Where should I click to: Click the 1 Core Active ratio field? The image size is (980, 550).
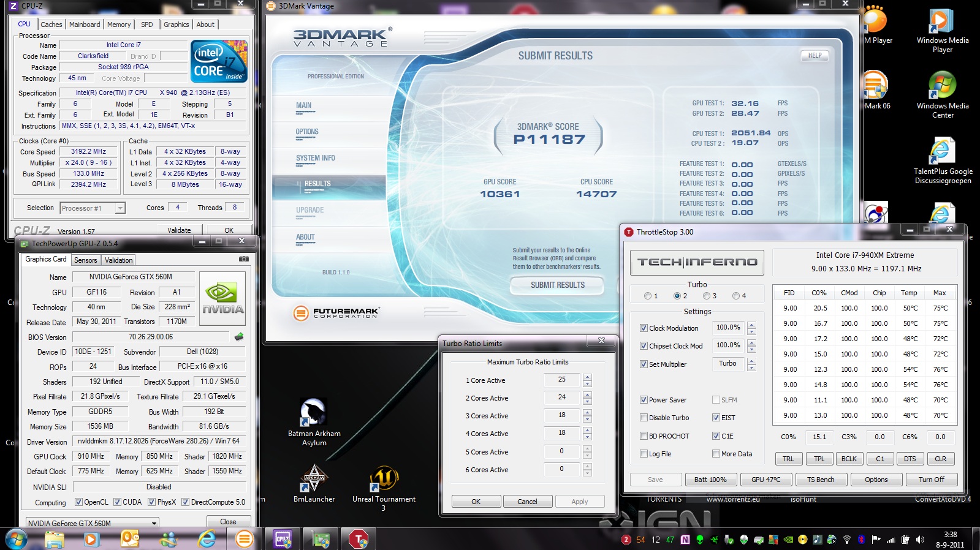(x=562, y=380)
